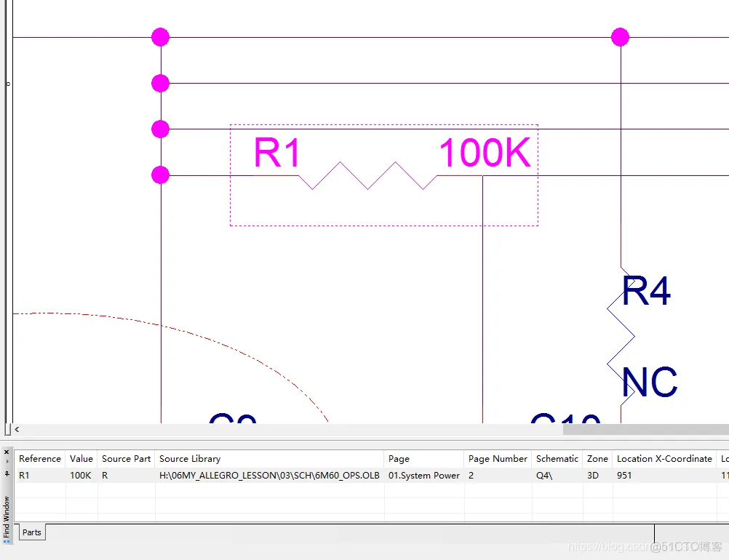
Task: Select the R1 resistor symbol on schematic
Action: coord(367,176)
